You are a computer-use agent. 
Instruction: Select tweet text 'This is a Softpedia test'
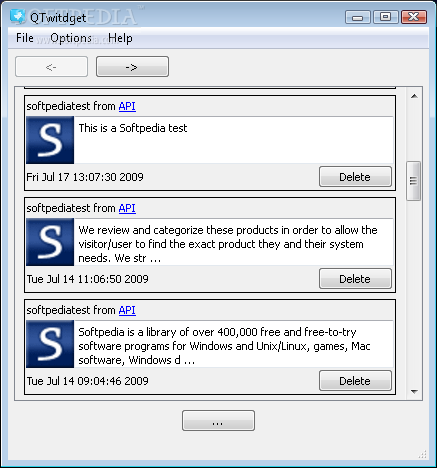[133, 128]
